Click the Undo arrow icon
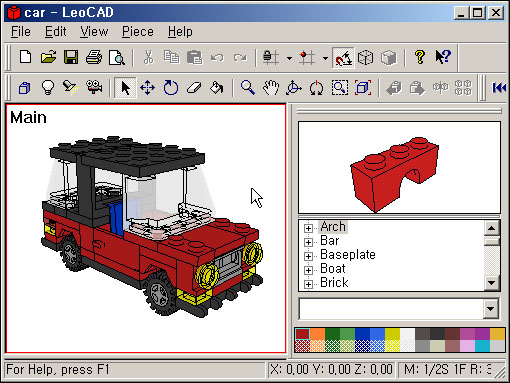The height and width of the screenshot is (383, 510). coord(217,57)
